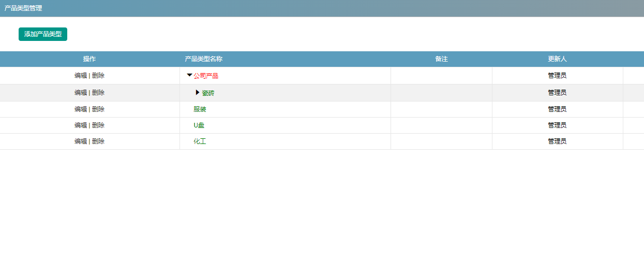Open the 服装 product type
The height and width of the screenshot is (273, 644).
[200, 109]
